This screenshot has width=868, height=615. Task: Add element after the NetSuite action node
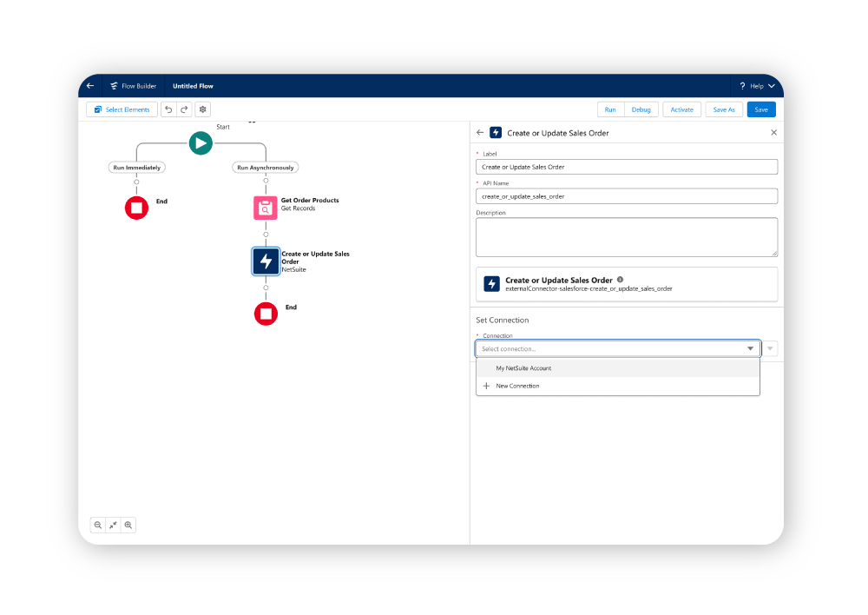coord(266,288)
